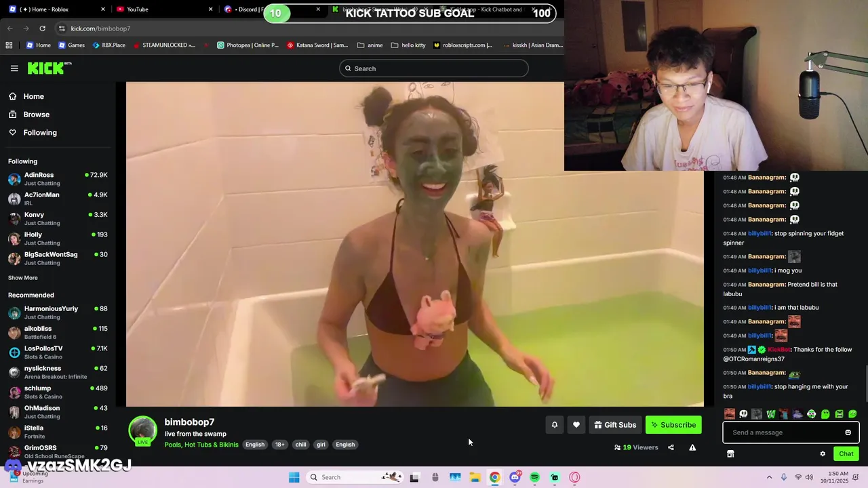Image resolution: width=868 pixels, height=488 pixels.
Task: Click the 18+ tag
Action: click(279, 445)
